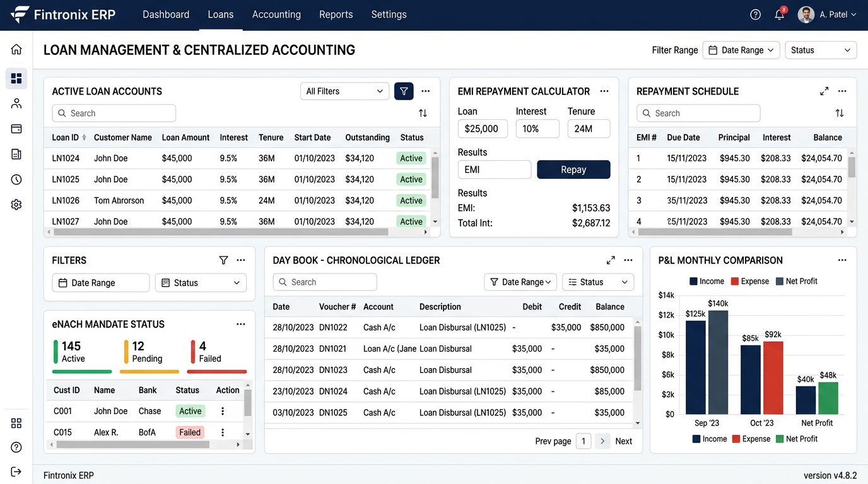Select the dashboard grid sidebar icon

(x=16, y=78)
